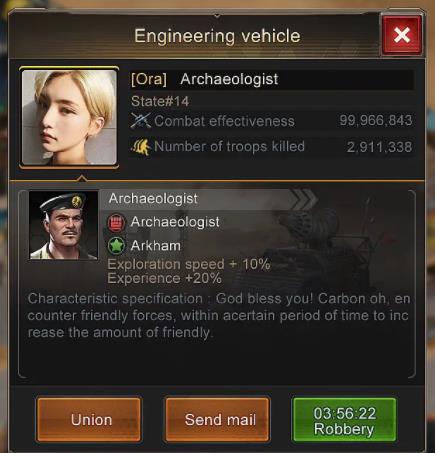The height and width of the screenshot is (453, 435).
Task: Click the Engineering vehicle title bar
Action: 217,36
